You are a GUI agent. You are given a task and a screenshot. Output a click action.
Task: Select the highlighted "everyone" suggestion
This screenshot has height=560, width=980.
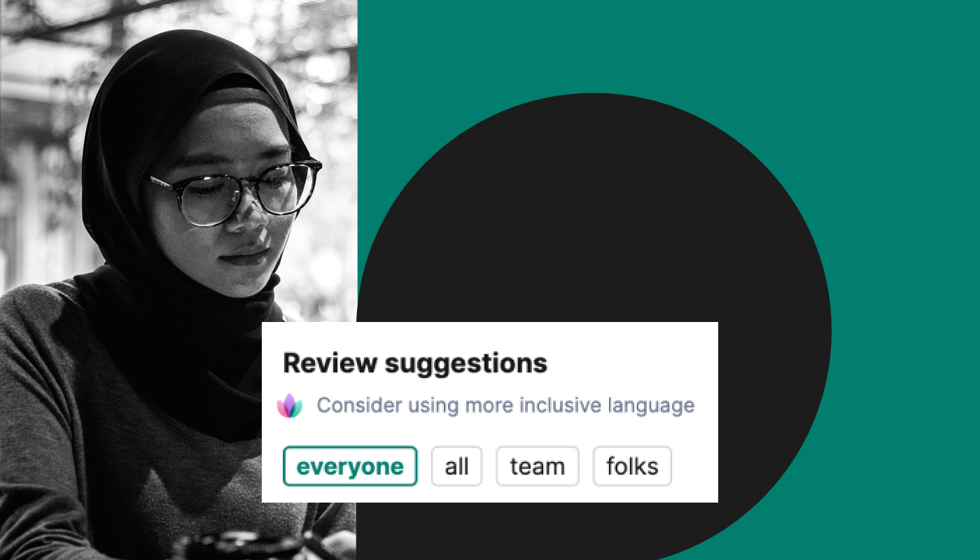click(350, 466)
